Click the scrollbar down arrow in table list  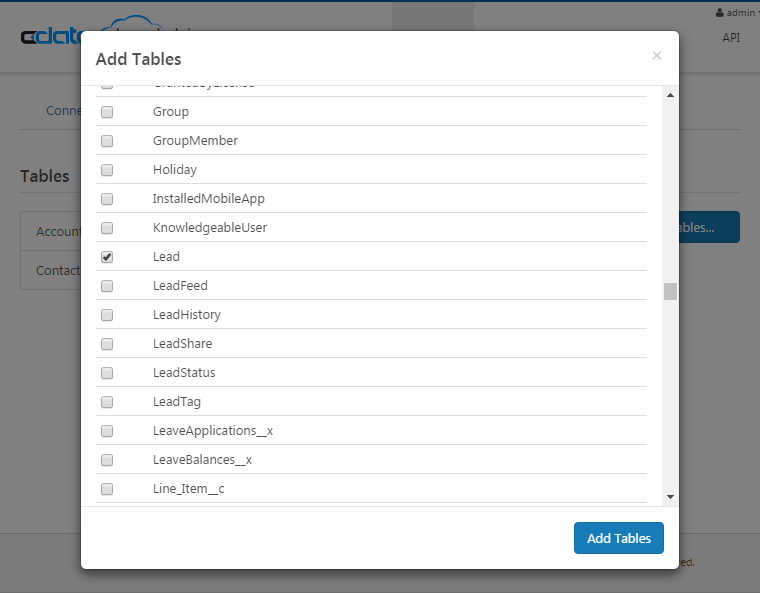pos(670,497)
